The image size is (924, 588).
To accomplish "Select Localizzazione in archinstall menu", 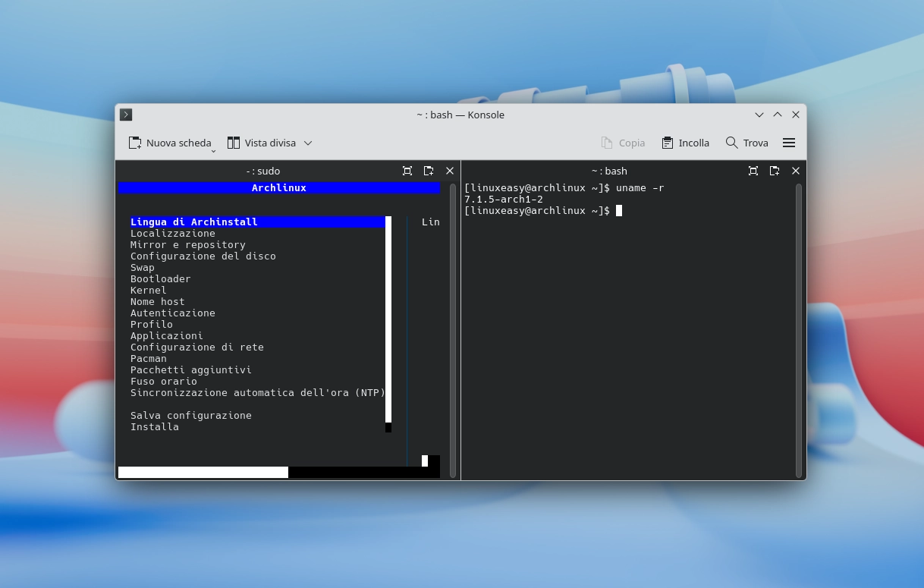I will point(173,233).
